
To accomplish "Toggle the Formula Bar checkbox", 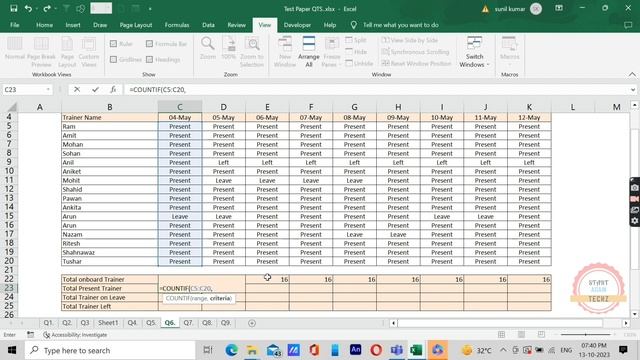I will [x=149, y=44].
